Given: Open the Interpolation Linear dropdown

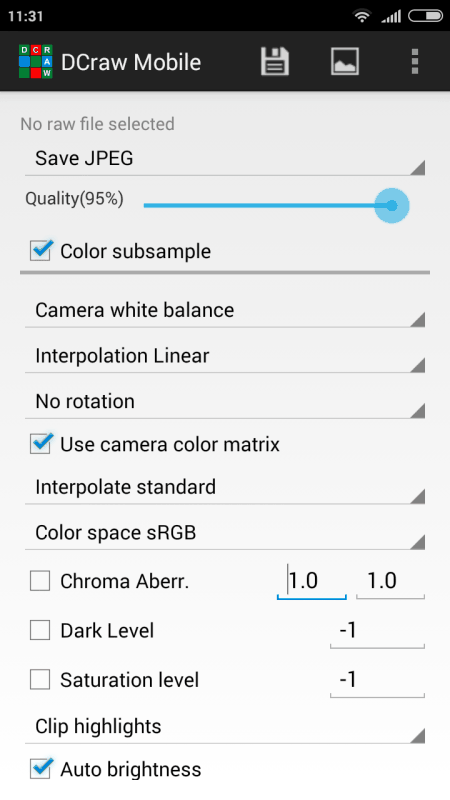Looking at the screenshot, I should [x=225, y=356].
